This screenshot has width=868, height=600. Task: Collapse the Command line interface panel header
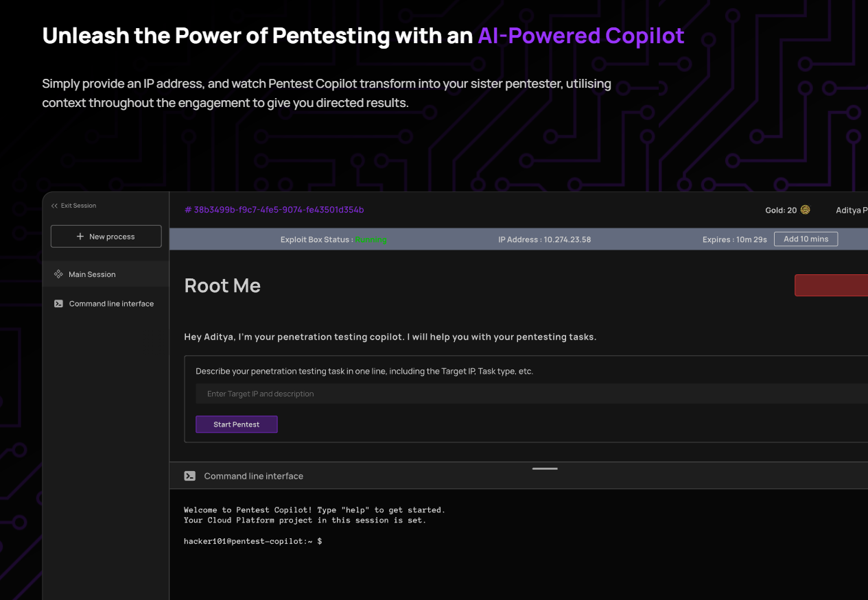[x=253, y=476]
